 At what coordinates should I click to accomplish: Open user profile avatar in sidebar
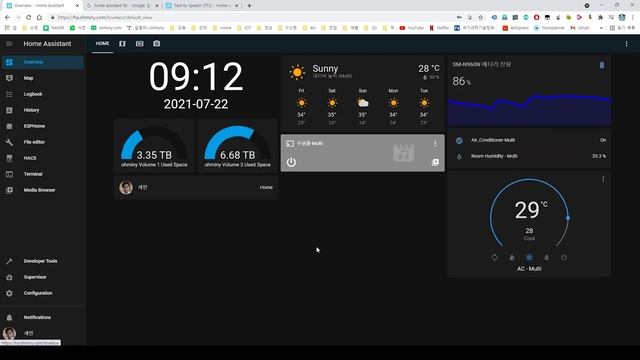(x=9, y=333)
